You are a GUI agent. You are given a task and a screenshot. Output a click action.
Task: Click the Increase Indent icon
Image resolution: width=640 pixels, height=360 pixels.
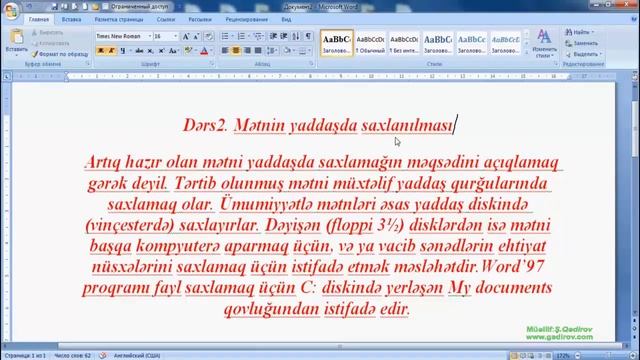[284, 36]
